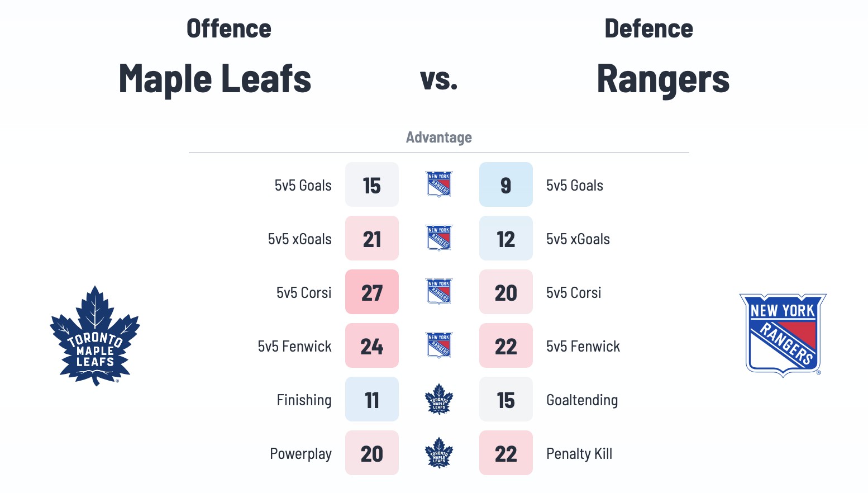Click Maple Leafs advantage icon in Finishing row

pyautogui.click(x=439, y=399)
